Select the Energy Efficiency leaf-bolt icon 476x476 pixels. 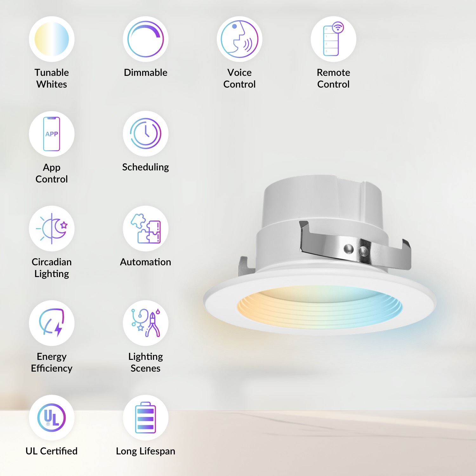tap(52, 323)
